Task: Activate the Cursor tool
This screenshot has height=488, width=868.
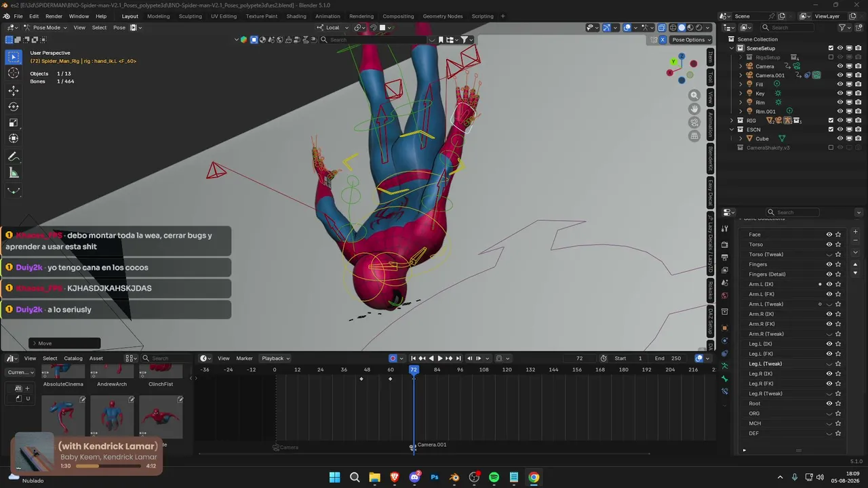Action: click(14, 73)
